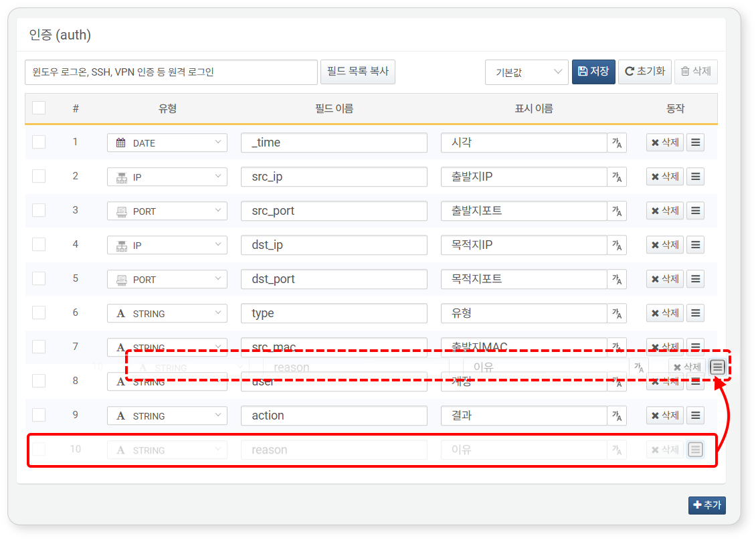This screenshot has width=756, height=540.
Task: Open PORT type dropdown for src_port
Action: (x=167, y=211)
